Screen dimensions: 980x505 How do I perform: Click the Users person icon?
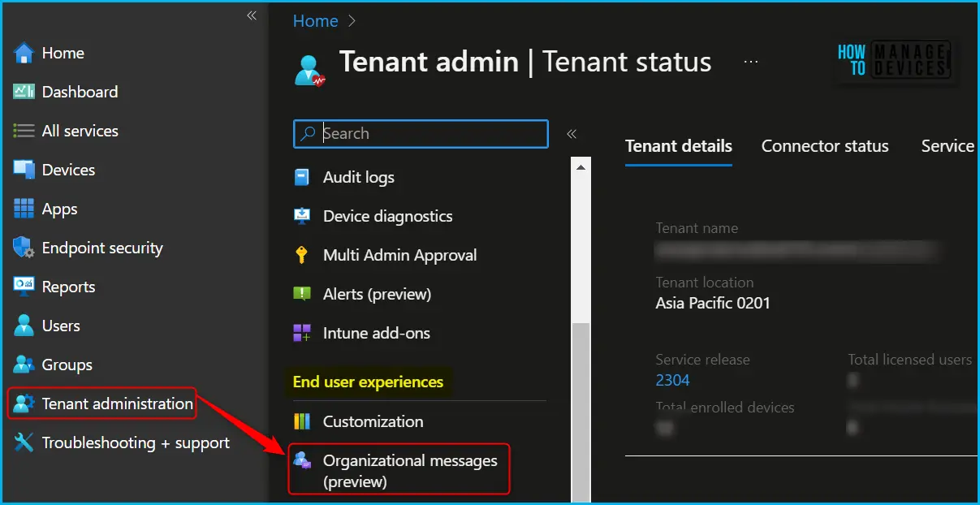pos(24,326)
